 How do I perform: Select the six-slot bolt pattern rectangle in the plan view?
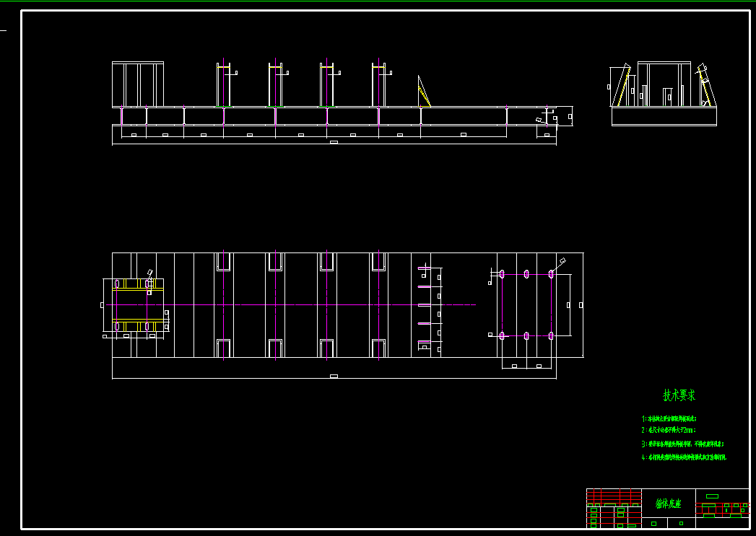click(526, 305)
